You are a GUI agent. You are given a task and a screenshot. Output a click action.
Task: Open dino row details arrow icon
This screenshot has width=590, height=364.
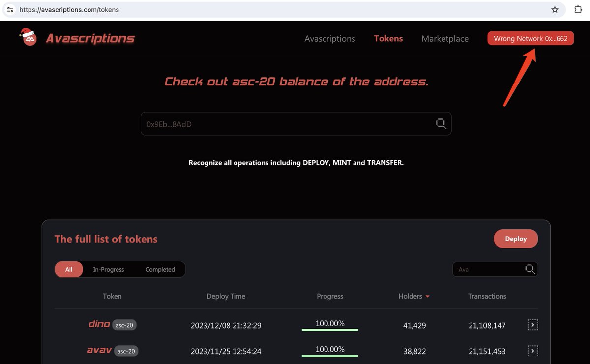point(532,325)
